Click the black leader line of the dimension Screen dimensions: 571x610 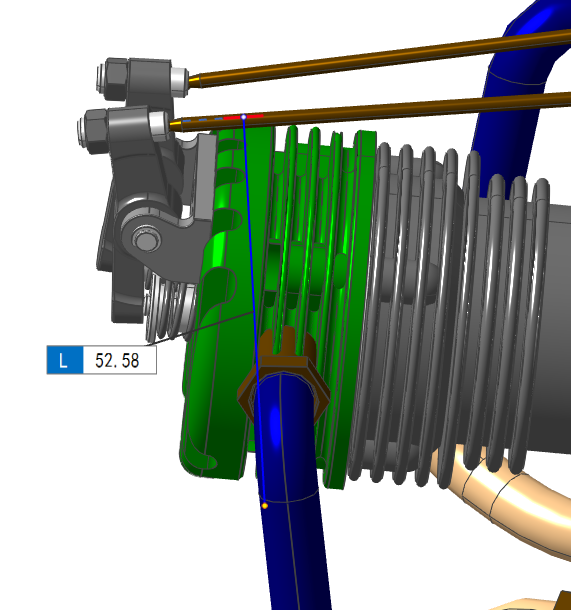click(x=200, y=329)
